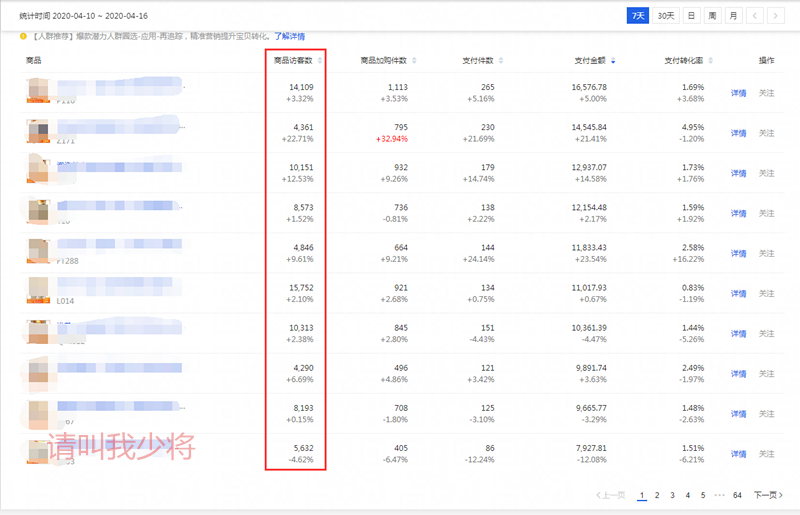Click the 支付金额 sort arrow
Image resolution: width=800 pixels, height=515 pixels.
tap(613, 61)
